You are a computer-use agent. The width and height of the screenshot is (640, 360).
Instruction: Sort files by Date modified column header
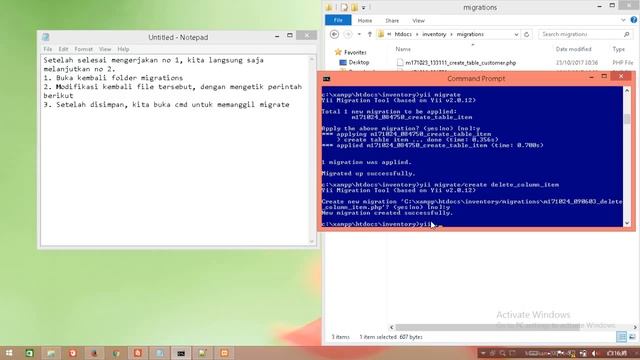click(573, 49)
